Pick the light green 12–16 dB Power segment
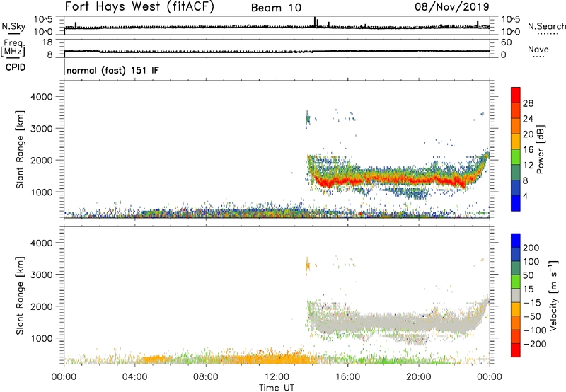Screen dimensions: 566x392 click(x=516, y=157)
